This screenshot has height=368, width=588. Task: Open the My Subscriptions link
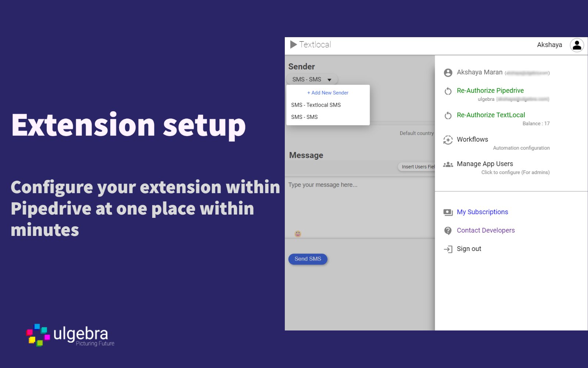[482, 212]
